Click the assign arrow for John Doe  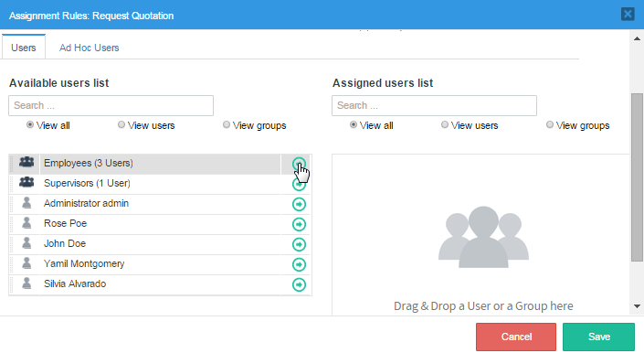click(299, 244)
